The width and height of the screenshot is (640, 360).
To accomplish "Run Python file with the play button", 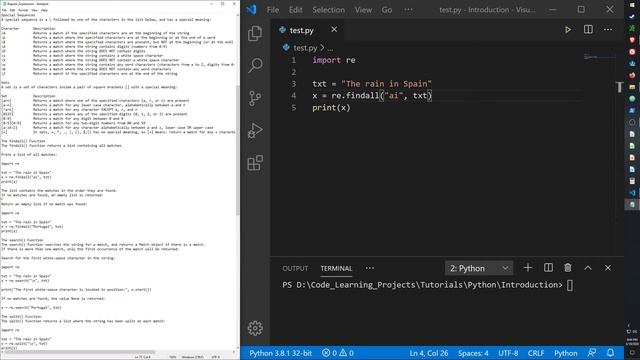I will coord(568,29).
